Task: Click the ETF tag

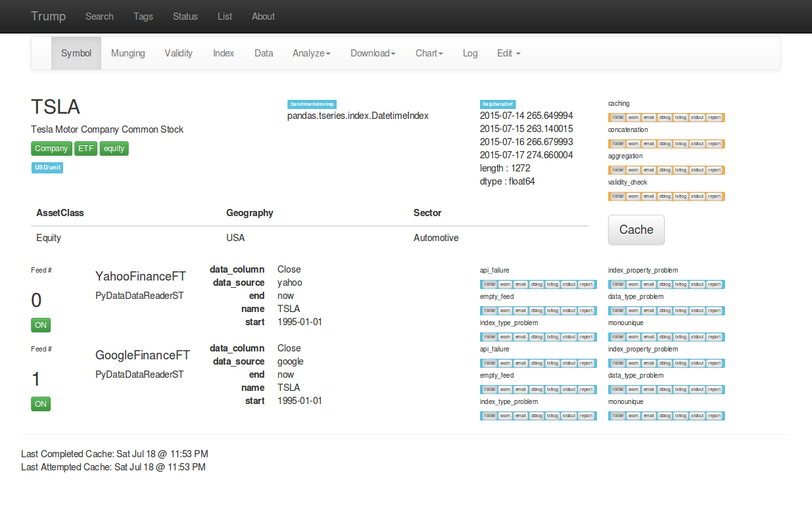Action: pos(86,148)
